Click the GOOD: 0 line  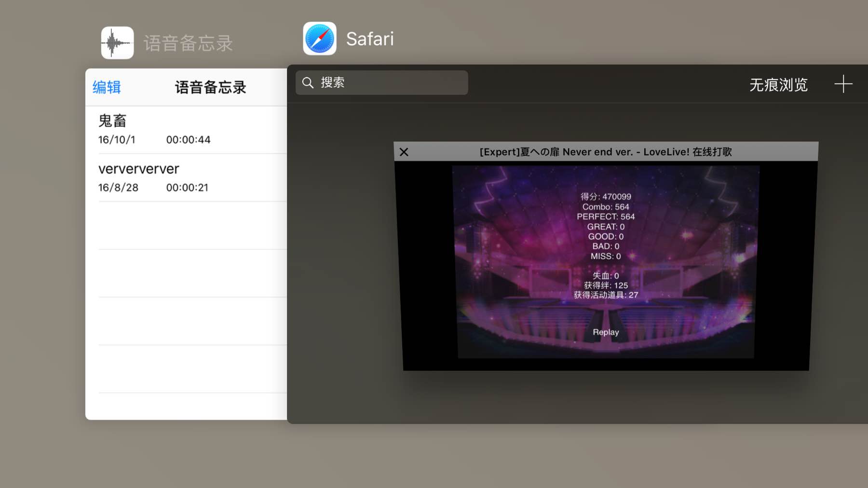click(606, 236)
